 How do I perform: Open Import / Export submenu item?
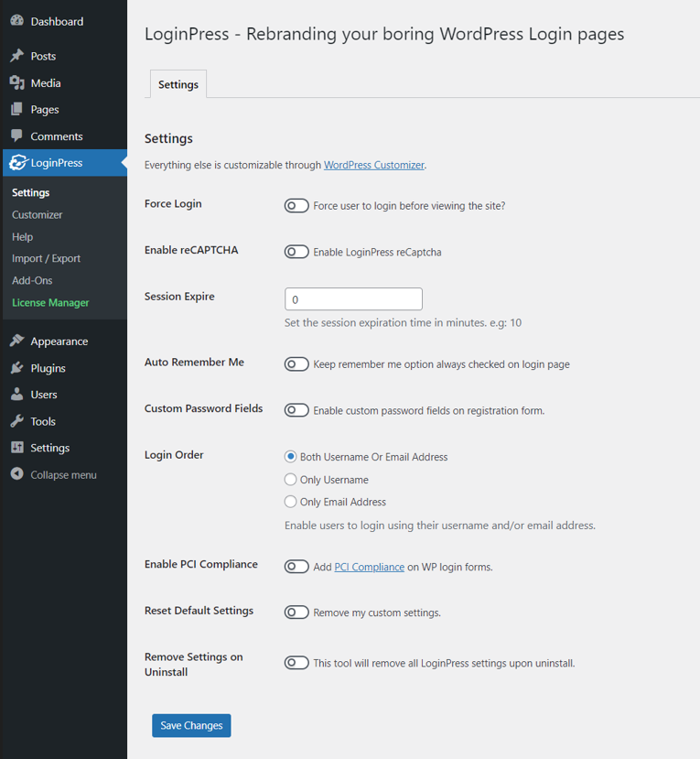point(46,258)
